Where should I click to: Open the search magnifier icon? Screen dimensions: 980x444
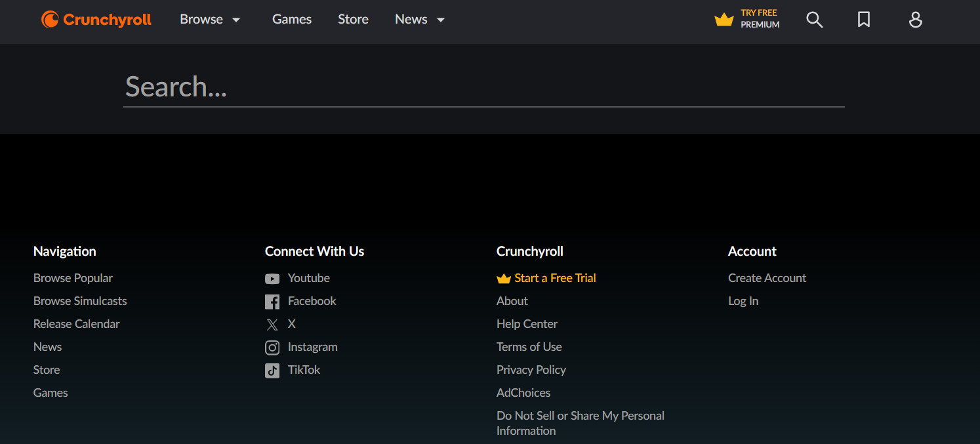click(814, 20)
